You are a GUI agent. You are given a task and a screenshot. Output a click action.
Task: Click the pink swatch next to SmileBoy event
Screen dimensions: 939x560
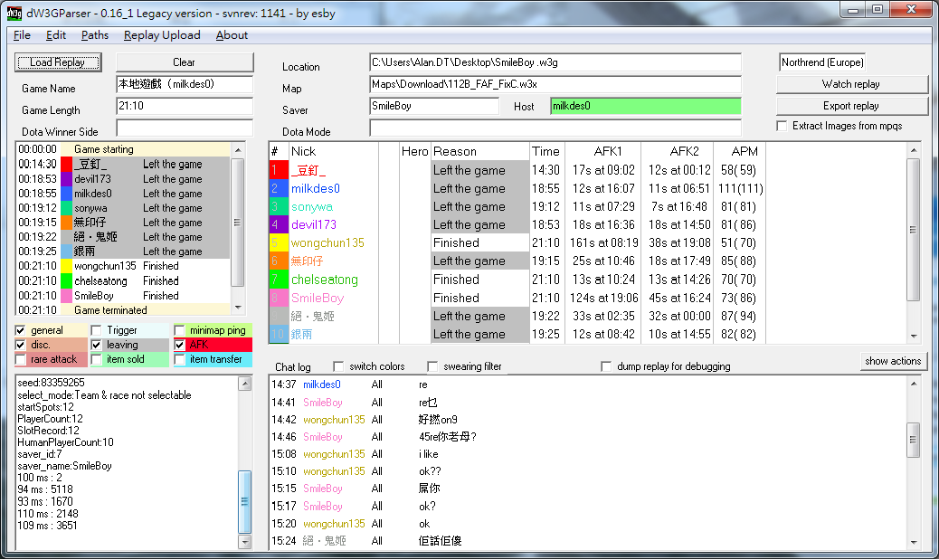(66, 296)
